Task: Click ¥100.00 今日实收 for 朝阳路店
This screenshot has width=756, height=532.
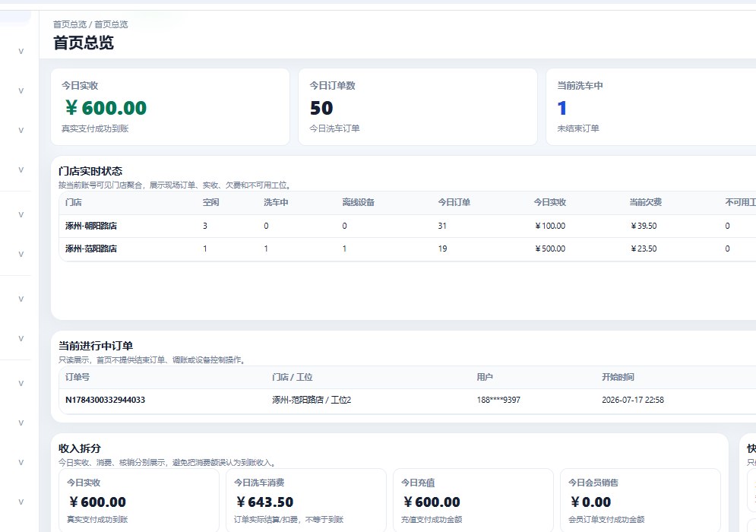Action: [x=549, y=226]
